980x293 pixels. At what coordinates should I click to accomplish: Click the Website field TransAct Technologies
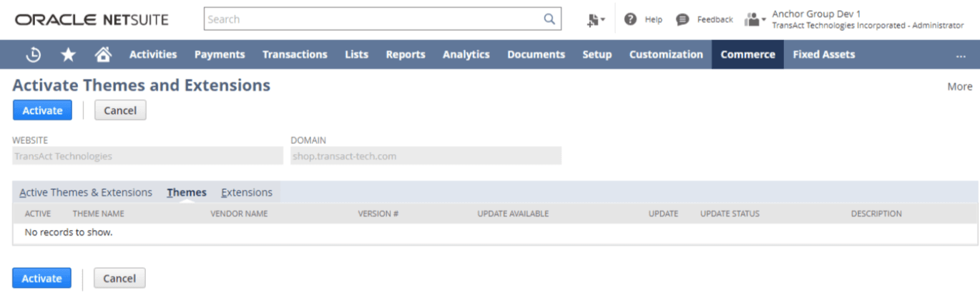click(x=148, y=156)
